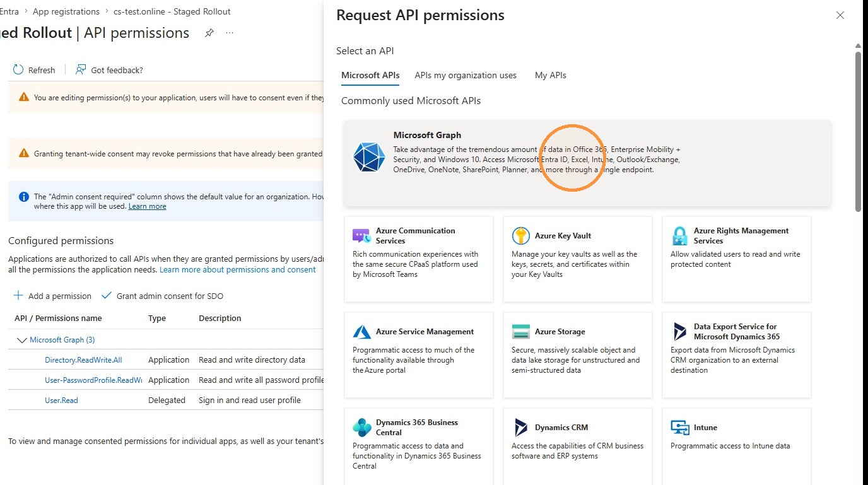Viewport: 868px width, 485px height.
Task: Click the Intune icon
Action: [x=679, y=428]
